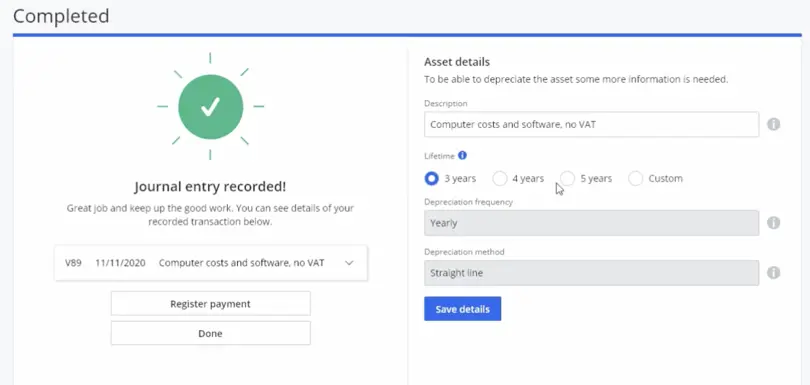Click the 'Journal entry recorded!' heading

point(210,187)
